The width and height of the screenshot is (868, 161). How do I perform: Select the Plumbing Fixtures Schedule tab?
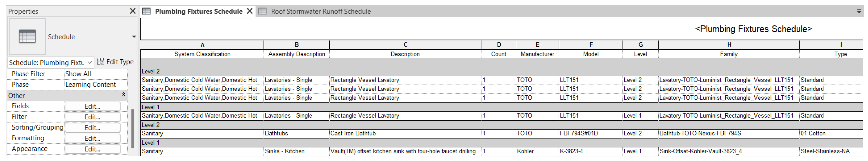coord(198,11)
